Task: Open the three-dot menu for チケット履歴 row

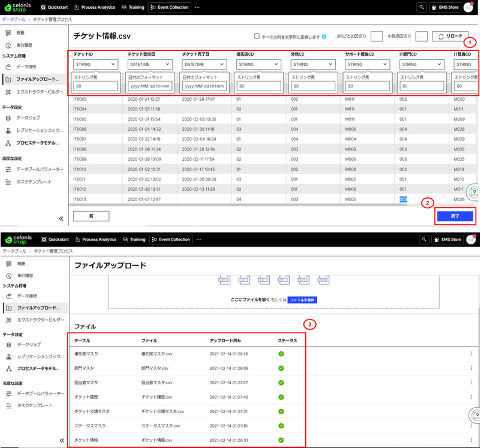Action: click(471, 397)
